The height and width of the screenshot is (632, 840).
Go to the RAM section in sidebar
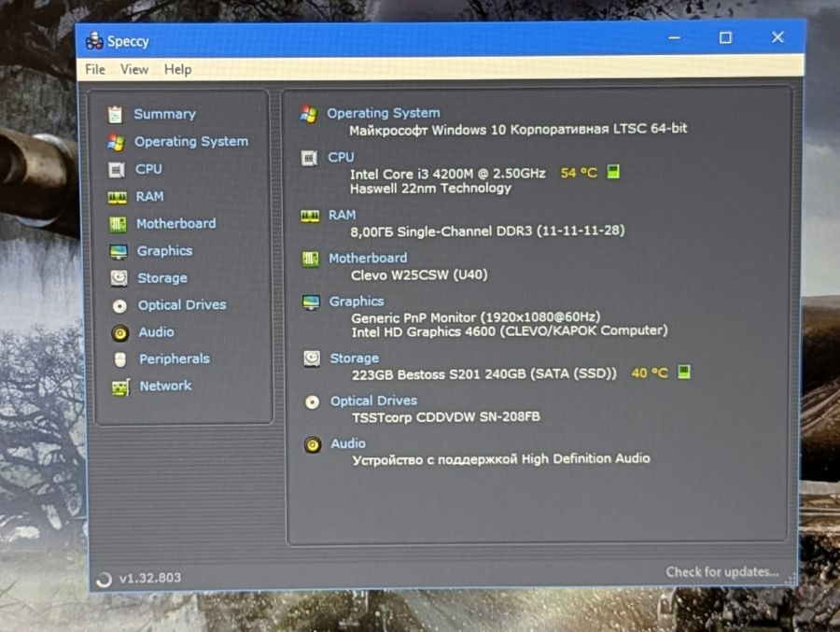click(149, 196)
